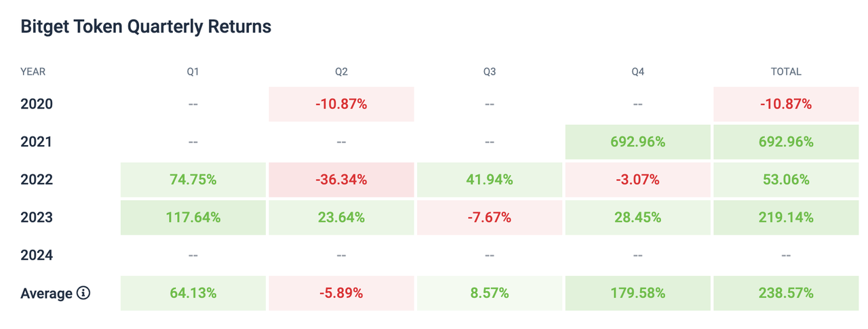Click the Q2 column header
Image resolution: width=868 pixels, height=329 pixels.
point(341,71)
